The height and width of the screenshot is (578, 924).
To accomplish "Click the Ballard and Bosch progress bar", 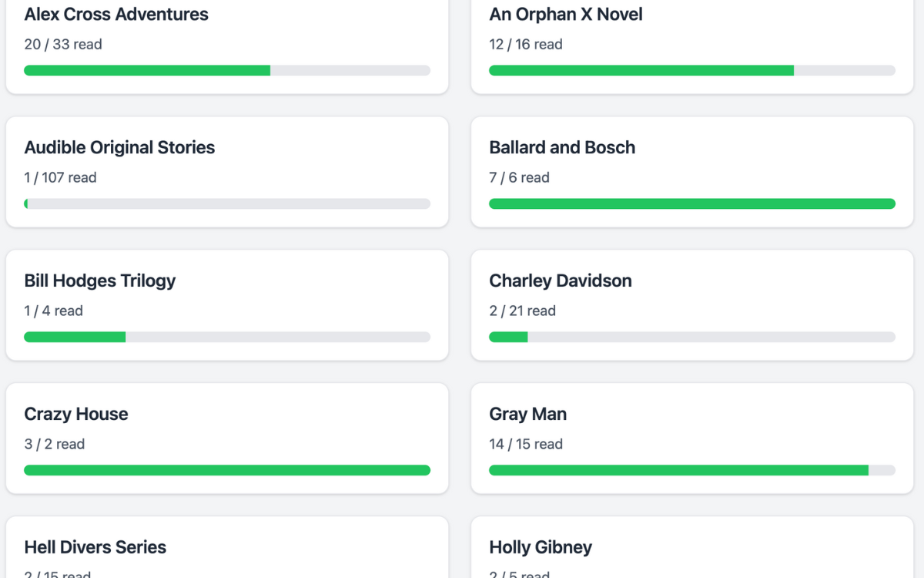I will (692, 203).
